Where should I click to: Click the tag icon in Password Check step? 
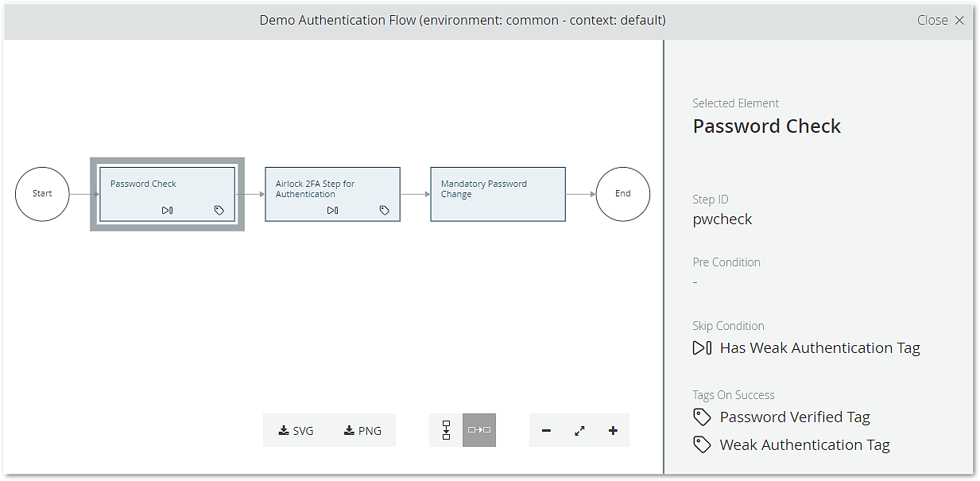tap(219, 211)
